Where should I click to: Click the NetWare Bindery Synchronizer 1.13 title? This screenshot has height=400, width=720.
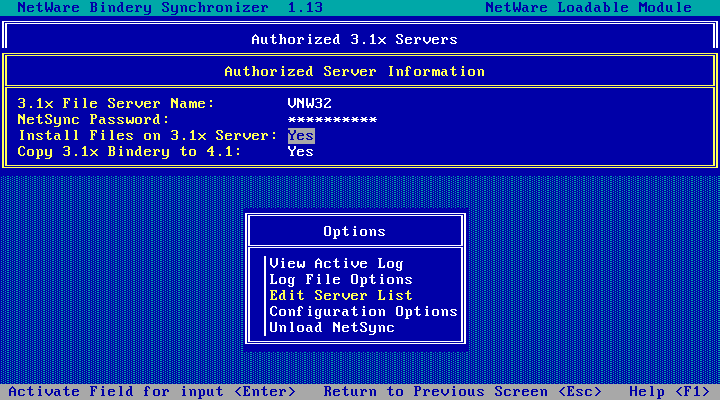(x=170, y=7)
